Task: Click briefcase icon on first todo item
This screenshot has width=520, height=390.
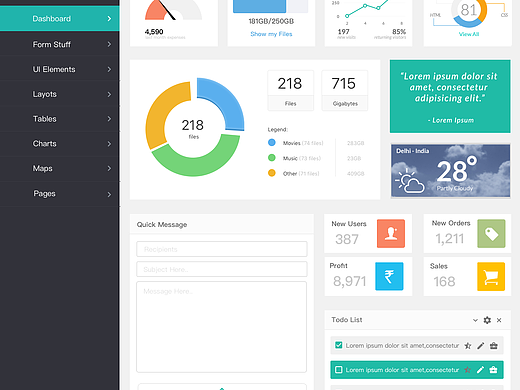Action: tap(494, 346)
